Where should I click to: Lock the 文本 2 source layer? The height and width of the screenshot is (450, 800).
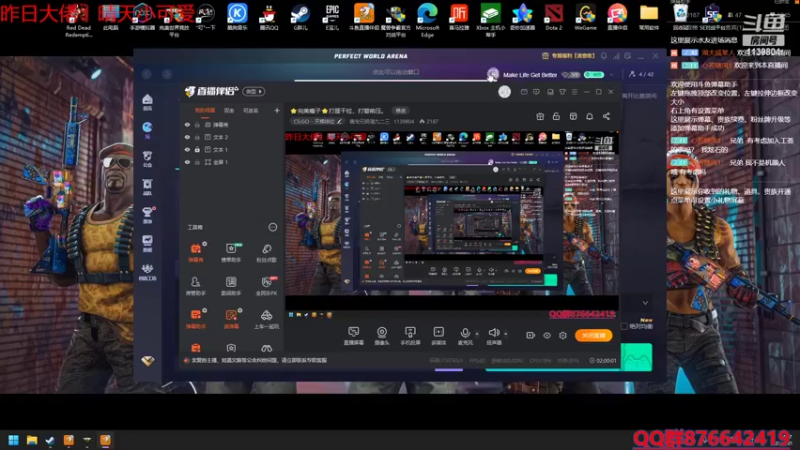click(197, 137)
